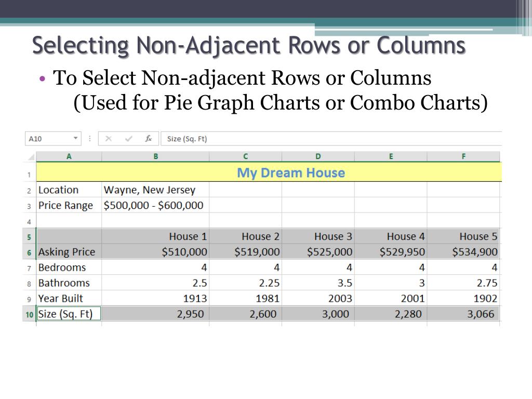Screen dimensions: 532x399
Task: Click the Select All corner triangle
Action: (31, 157)
